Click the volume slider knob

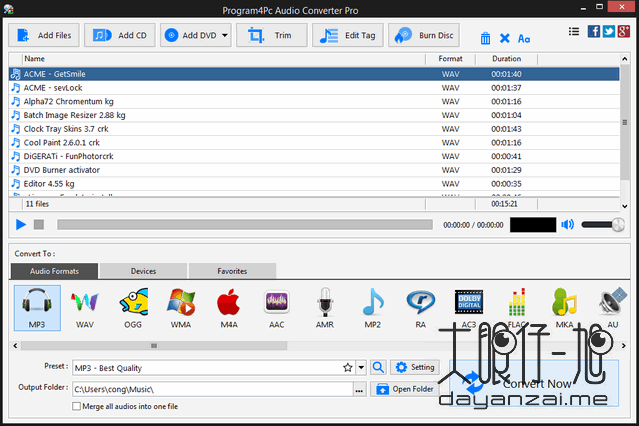coord(618,225)
